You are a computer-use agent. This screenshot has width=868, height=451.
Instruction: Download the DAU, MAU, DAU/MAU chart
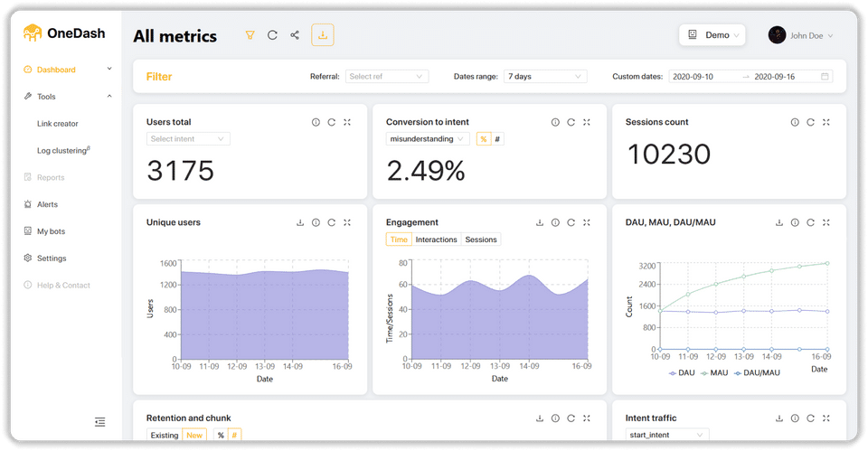point(778,222)
